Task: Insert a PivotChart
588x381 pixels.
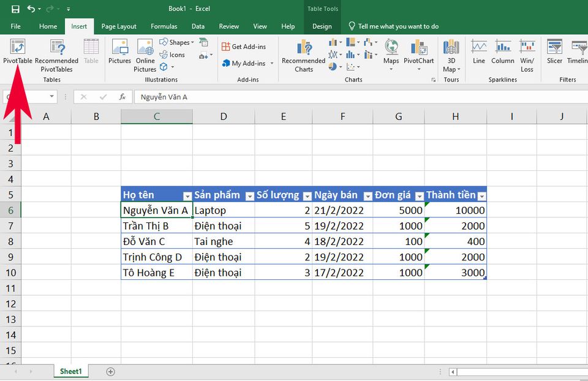Action: point(418,55)
